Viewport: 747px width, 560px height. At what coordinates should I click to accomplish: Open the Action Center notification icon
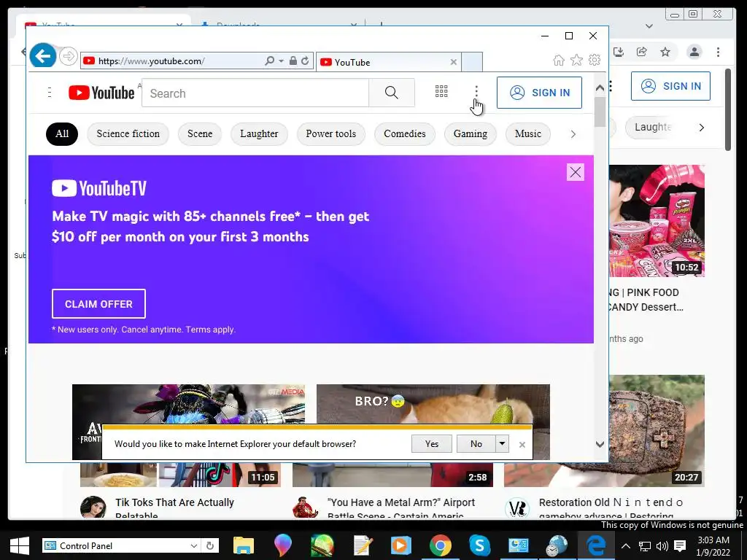[x=681, y=546]
